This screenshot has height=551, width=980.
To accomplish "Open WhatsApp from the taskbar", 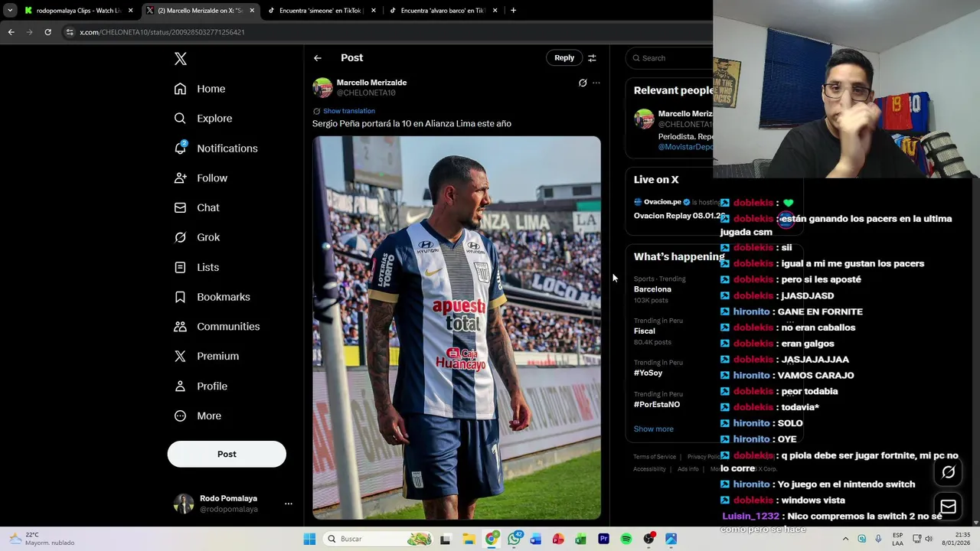I will (514, 539).
